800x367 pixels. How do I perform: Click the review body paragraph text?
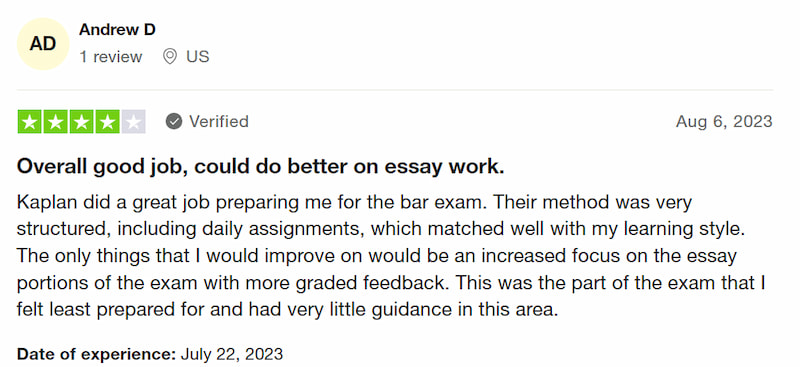391,256
